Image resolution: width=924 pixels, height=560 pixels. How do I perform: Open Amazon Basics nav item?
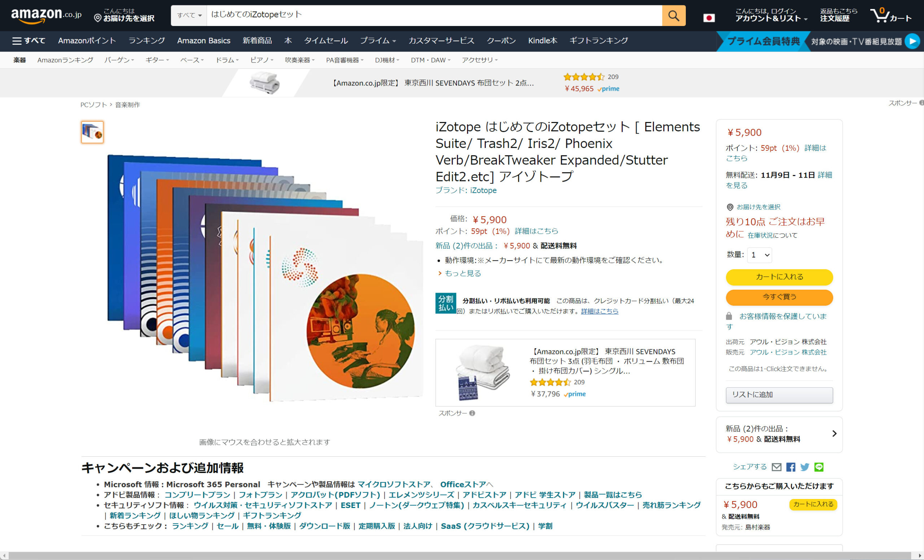[x=204, y=41]
